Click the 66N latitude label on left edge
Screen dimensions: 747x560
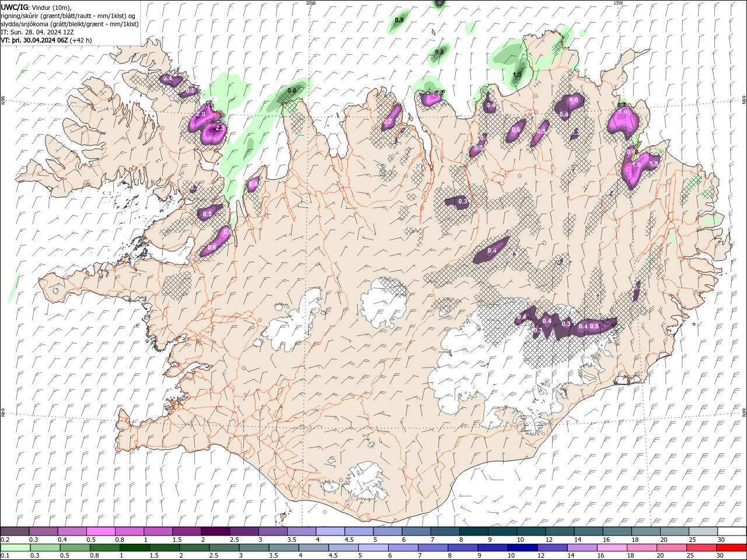point(3,101)
